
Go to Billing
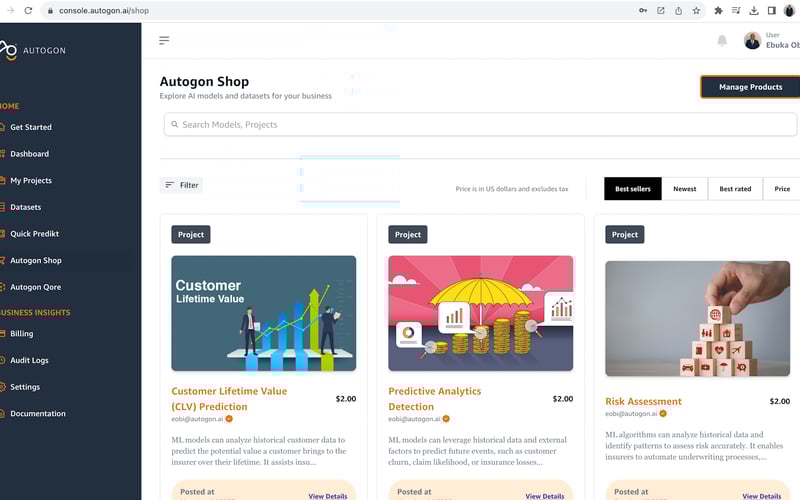[x=21, y=334]
